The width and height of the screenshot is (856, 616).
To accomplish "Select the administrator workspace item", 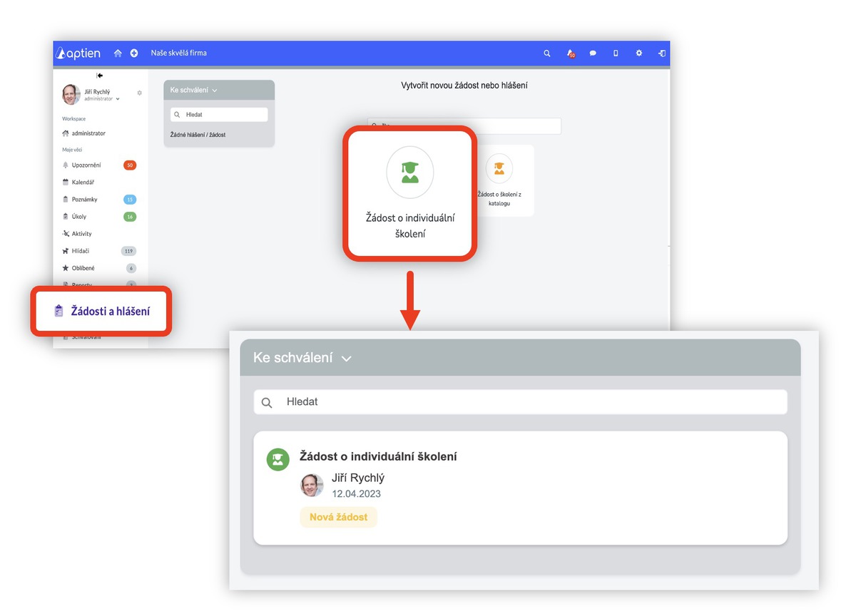I will pos(84,133).
